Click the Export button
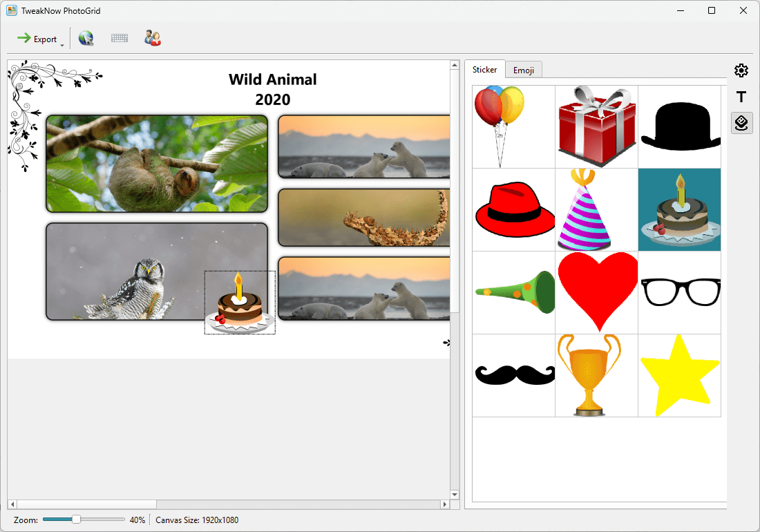760x532 pixels. click(38, 39)
